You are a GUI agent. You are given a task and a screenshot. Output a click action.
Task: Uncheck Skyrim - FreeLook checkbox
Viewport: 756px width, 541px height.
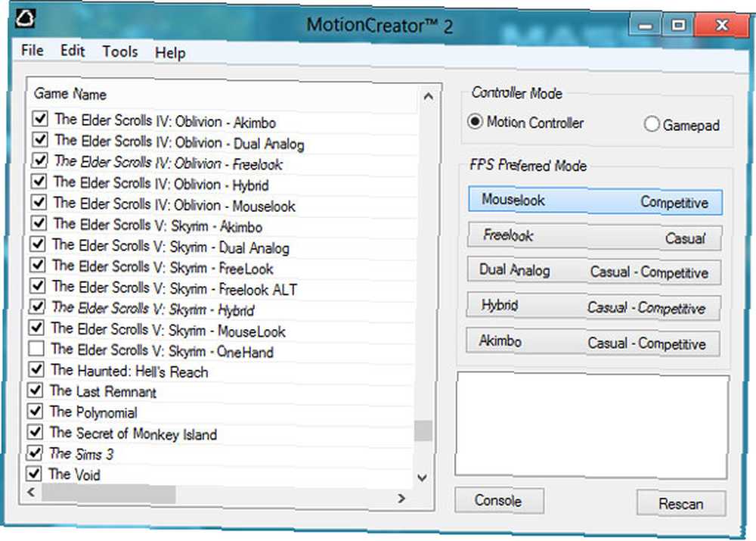(x=38, y=265)
